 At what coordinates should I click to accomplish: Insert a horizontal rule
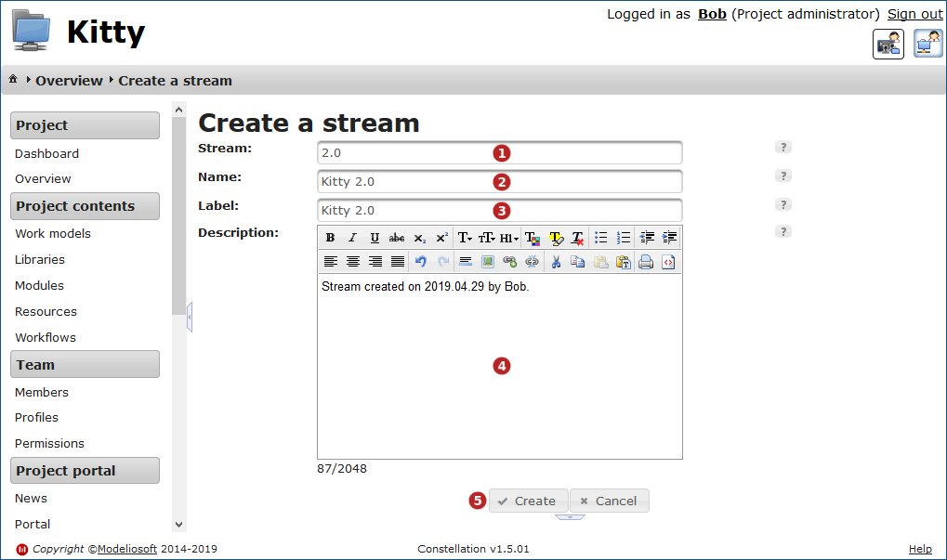pos(466,262)
